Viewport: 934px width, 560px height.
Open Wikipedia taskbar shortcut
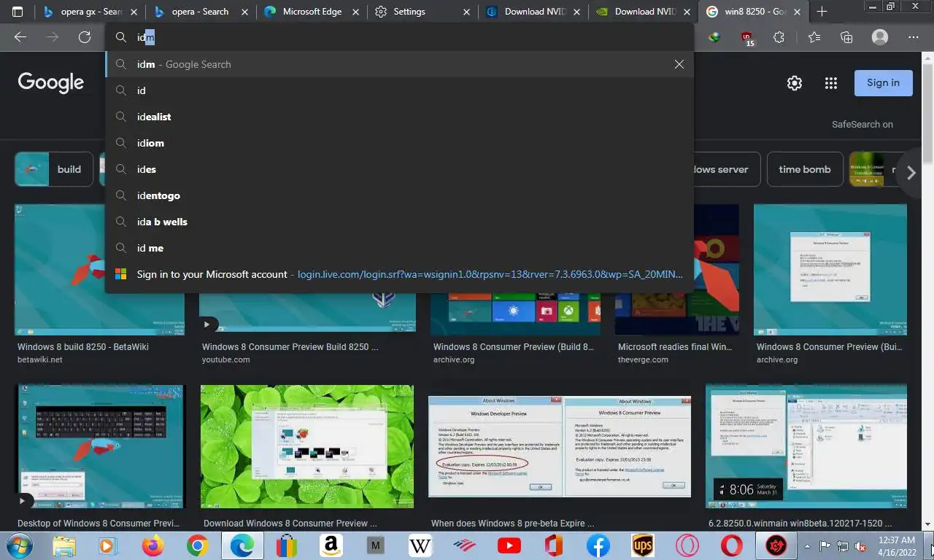[x=420, y=545]
